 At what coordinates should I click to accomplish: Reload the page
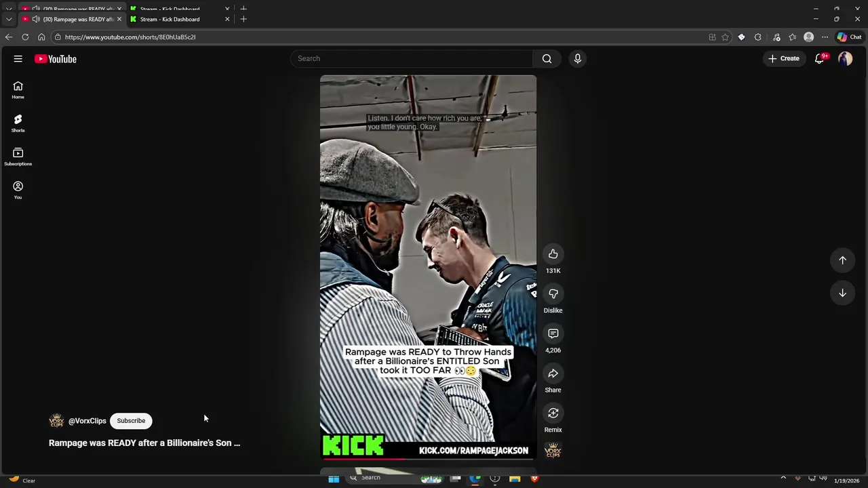[x=25, y=37]
